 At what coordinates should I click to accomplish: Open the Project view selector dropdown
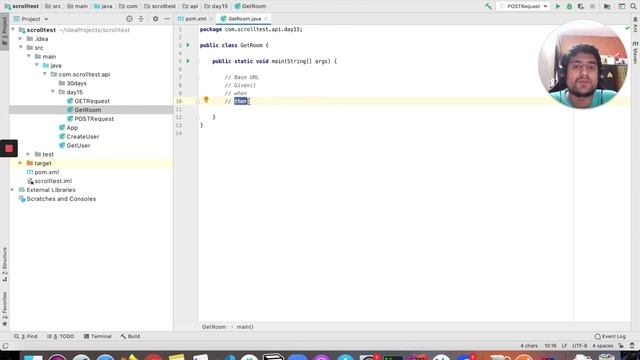tap(31, 19)
